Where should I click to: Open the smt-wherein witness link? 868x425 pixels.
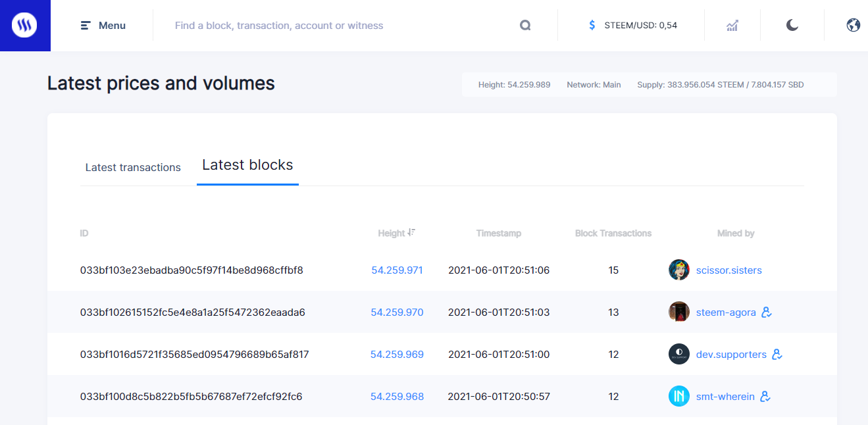pyautogui.click(x=725, y=397)
